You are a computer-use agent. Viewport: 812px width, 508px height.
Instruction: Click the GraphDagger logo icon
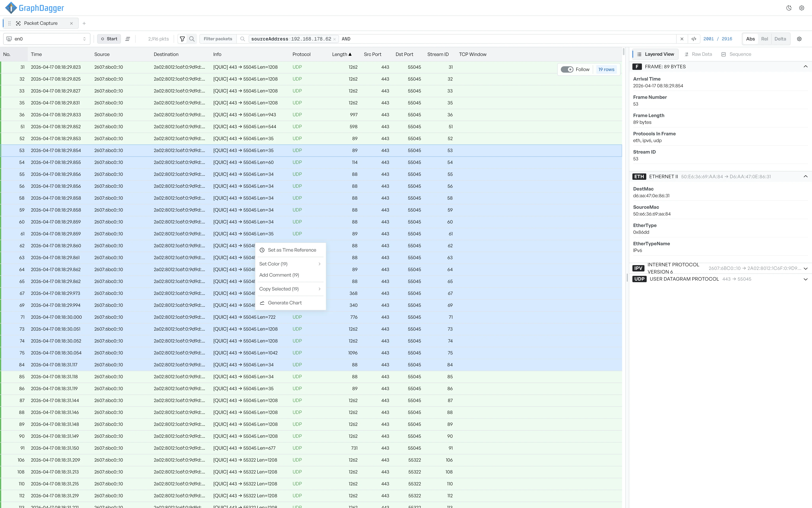click(x=11, y=8)
